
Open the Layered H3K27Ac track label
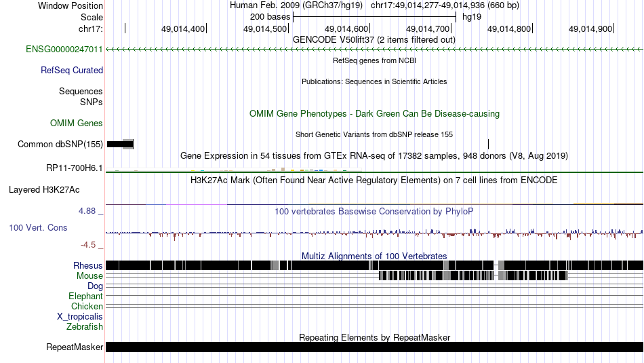pyautogui.click(x=44, y=190)
